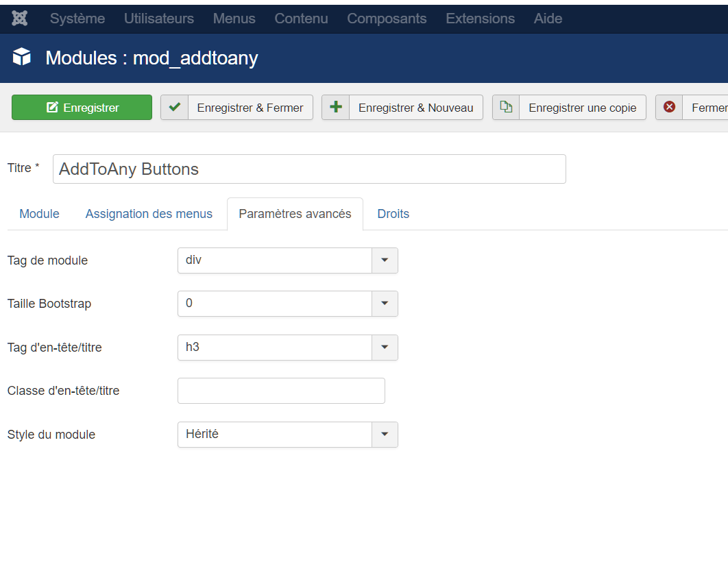Click the Classe d'en-tête/titre input field
The height and width of the screenshot is (569, 728).
point(281,391)
